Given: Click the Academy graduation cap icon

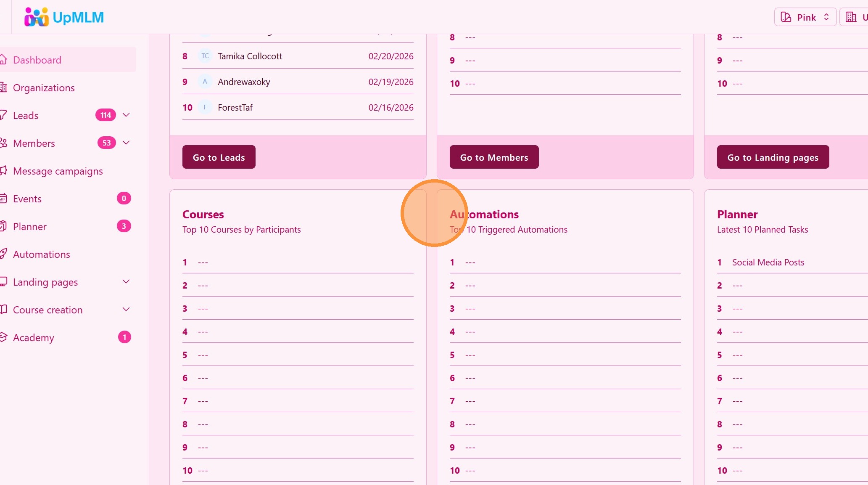Looking at the screenshot, I should coord(3,337).
